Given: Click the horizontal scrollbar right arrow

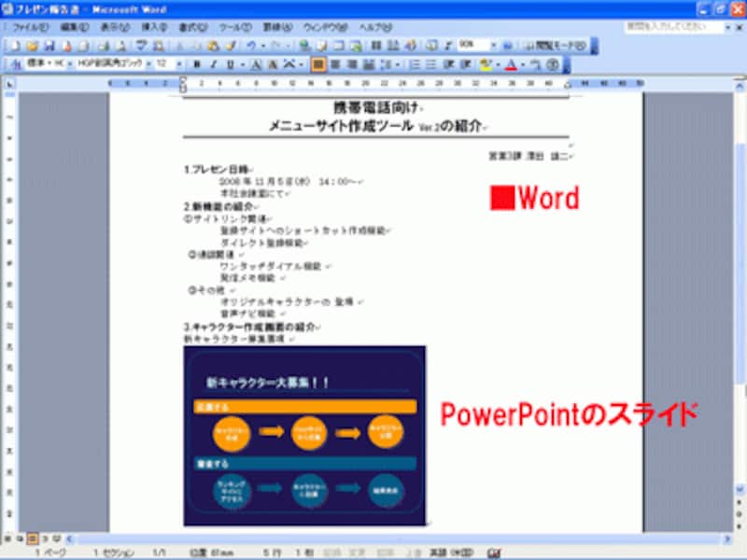Looking at the screenshot, I should point(727,539).
